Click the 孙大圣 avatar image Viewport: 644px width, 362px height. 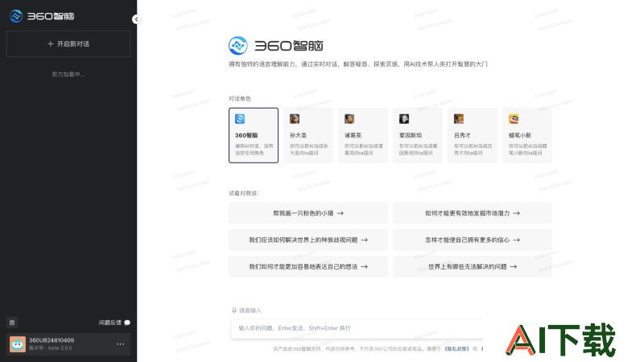point(295,119)
